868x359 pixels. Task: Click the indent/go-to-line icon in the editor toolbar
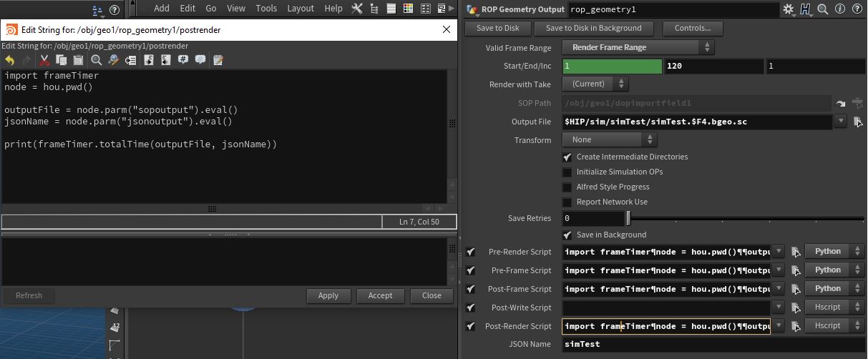(x=130, y=61)
